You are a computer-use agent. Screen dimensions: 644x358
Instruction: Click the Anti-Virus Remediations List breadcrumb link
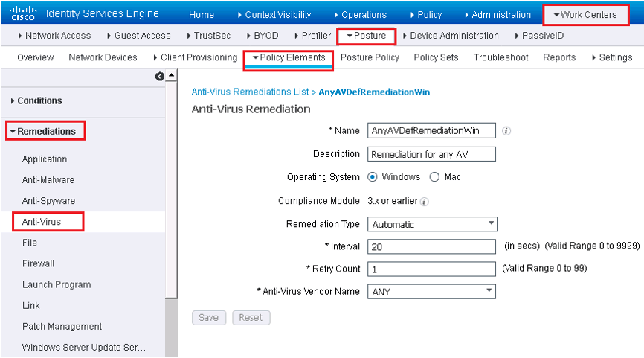tap(250, 92)
